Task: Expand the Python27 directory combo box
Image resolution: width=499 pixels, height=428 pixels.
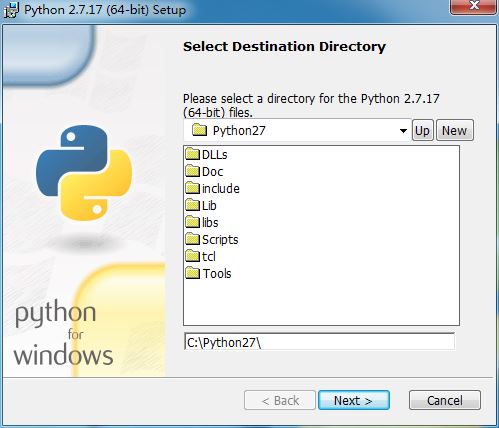Action: click(297, 130)
